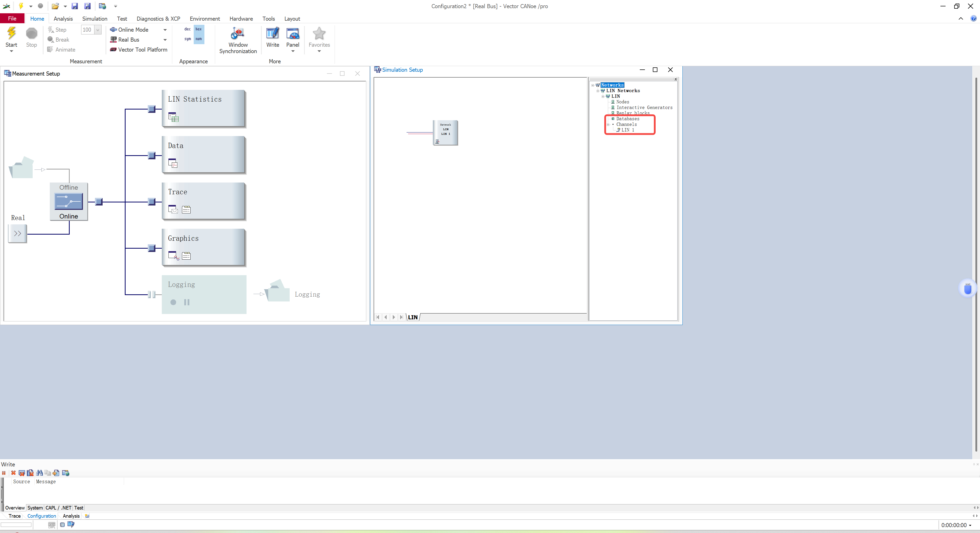Viewport: 980px width, 533px height.
Task: Open the Online Mode dropdown arrow
Action: pos(165,30)
